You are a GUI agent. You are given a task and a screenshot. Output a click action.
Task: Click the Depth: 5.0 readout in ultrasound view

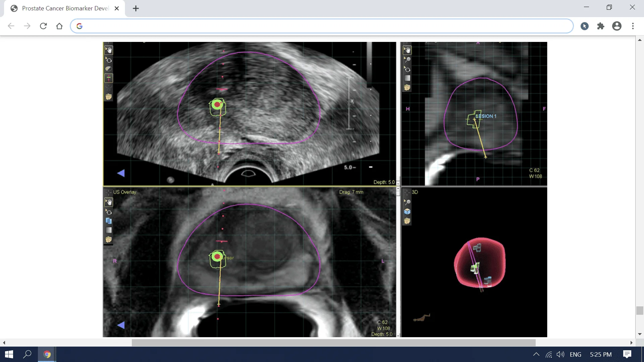(x=384, y=182)
